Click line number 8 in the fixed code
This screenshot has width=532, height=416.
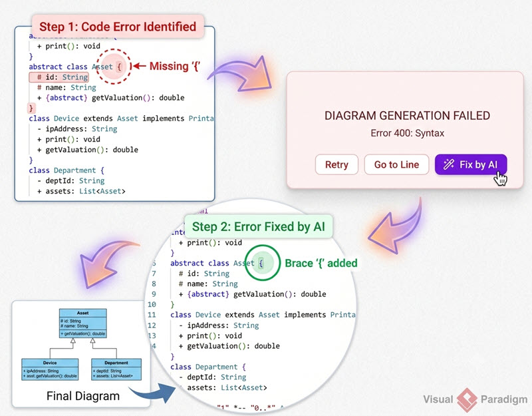point(154,284)
